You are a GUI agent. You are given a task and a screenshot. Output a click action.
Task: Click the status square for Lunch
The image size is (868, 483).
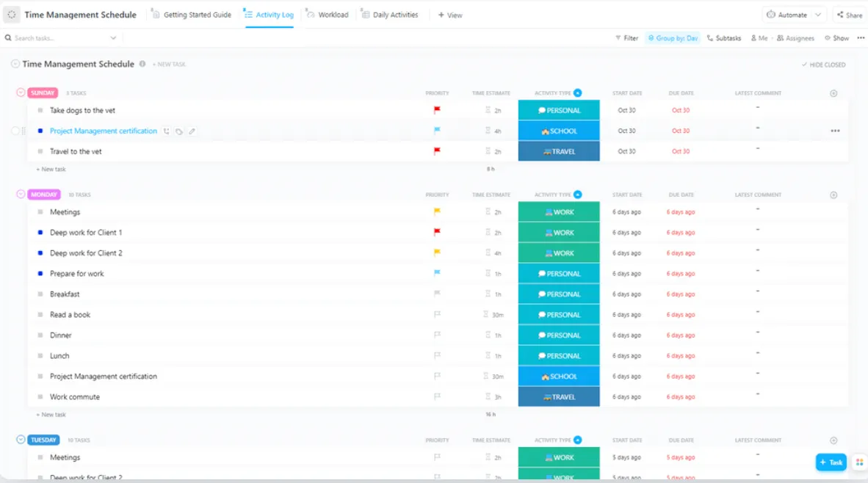point(40,356)
